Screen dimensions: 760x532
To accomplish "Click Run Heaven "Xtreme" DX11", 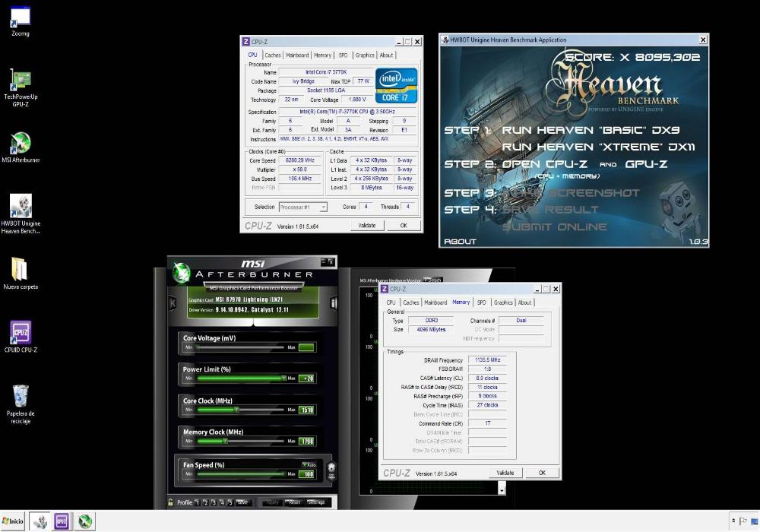I will pyautogui.click(x=598, y=147).
